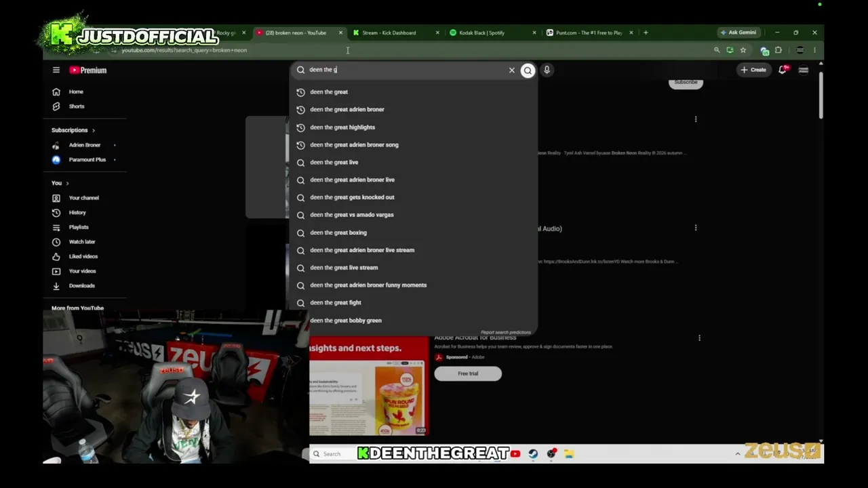868x488 pixels.
Task: Click the Create button
Action: tap(753, 70)
